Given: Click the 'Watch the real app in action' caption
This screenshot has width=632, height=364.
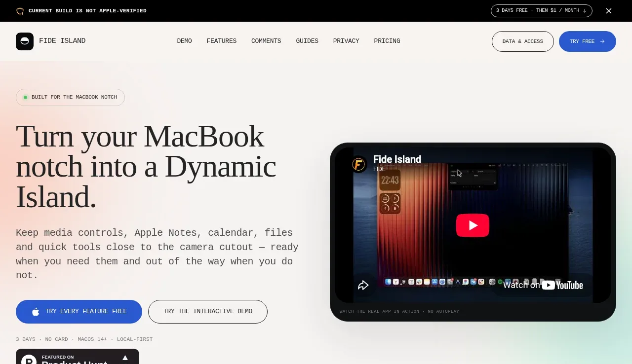Looking at the screenshot, I should (x=399, y=312).
